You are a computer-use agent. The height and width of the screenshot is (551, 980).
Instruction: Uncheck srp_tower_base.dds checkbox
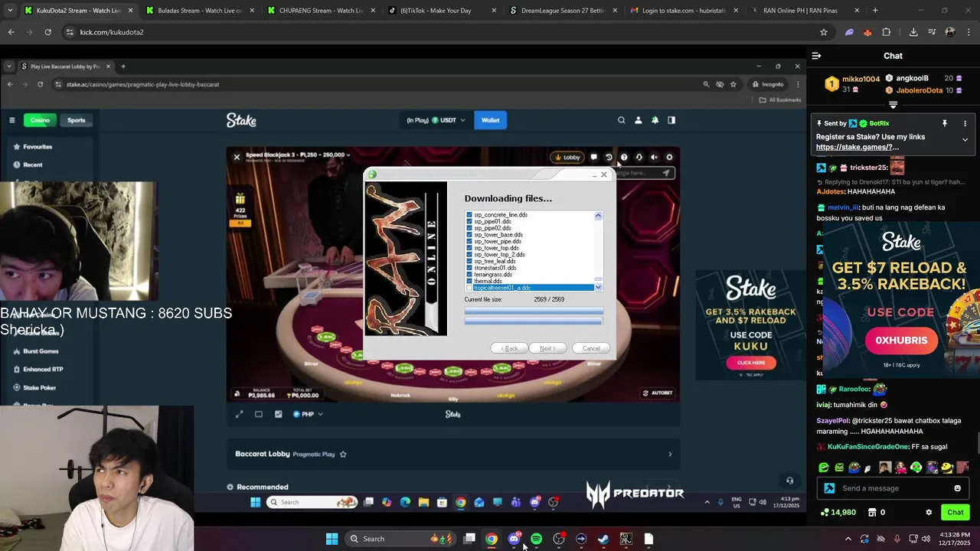469,235
